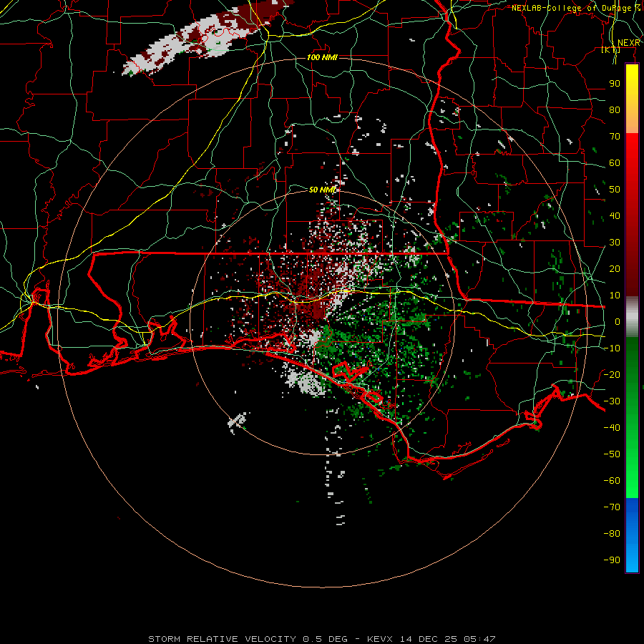The image size is (644, 644).
Task: Click the positive 20 colorbar value
Action: click(615, 268)
